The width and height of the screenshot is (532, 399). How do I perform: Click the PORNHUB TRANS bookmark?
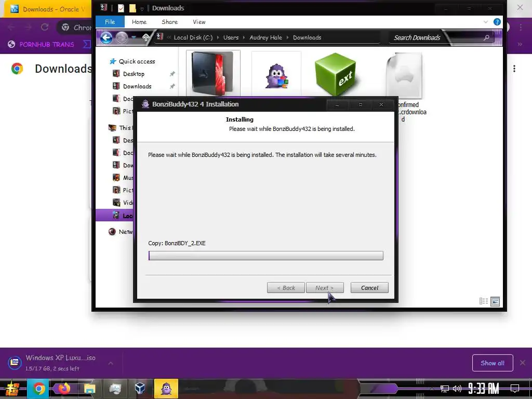41,44
